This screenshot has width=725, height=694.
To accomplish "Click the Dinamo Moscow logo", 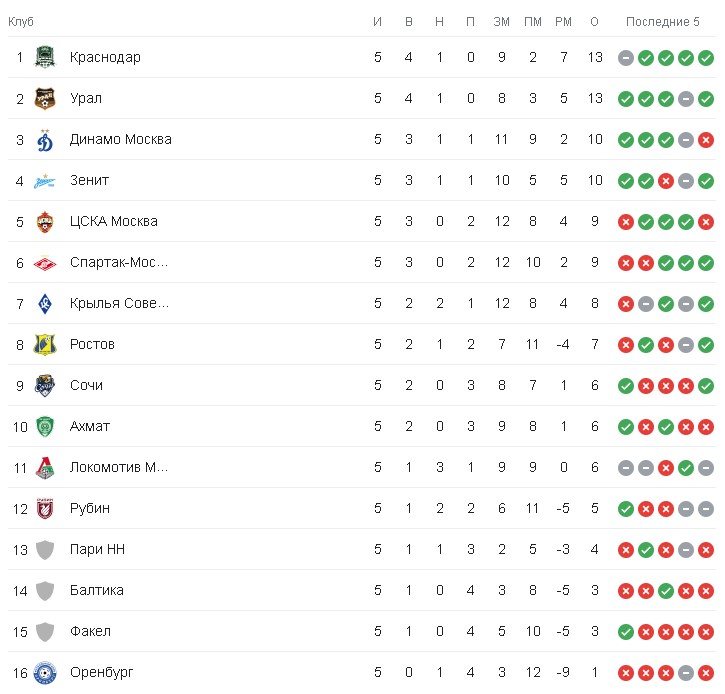I will 45,139.
